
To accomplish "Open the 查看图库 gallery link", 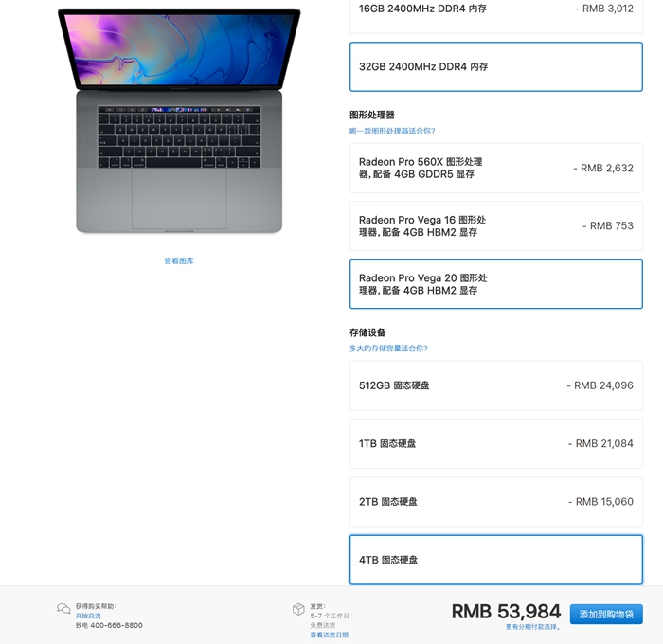I will (x=179, y=260).
